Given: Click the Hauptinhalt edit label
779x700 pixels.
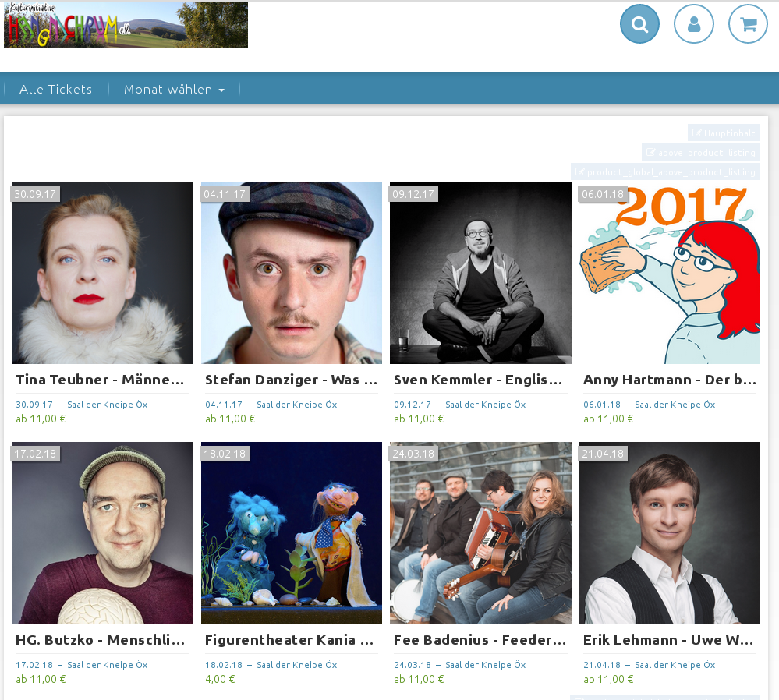Looking at the screenshot, I should tap(724, 133).
